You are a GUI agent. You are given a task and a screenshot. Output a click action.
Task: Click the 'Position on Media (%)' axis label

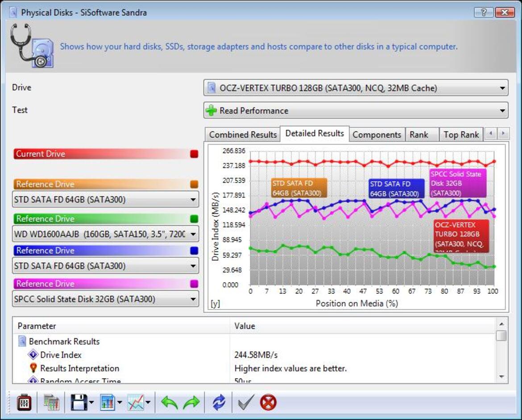pos(357,303)
